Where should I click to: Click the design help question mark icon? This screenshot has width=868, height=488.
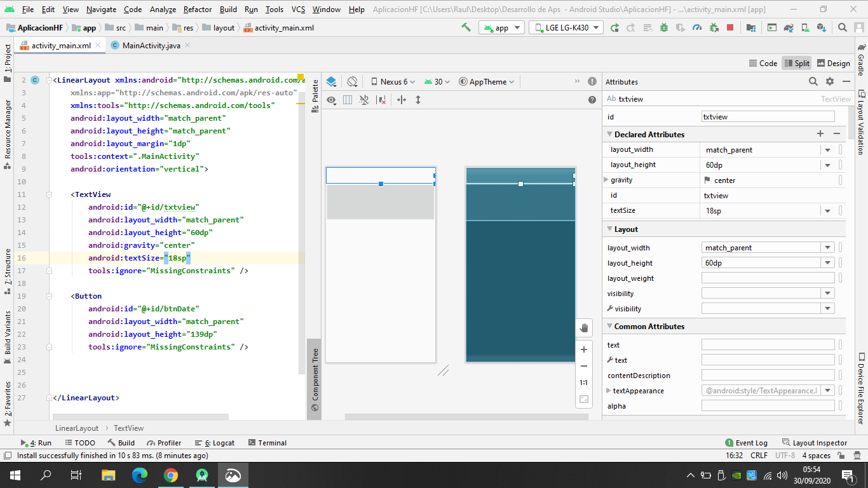(x=592, y=100)
